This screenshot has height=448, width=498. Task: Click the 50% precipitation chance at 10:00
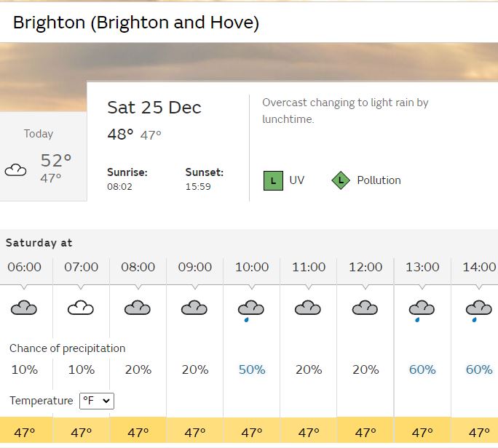pyautogui.click(x=252, y=369)
